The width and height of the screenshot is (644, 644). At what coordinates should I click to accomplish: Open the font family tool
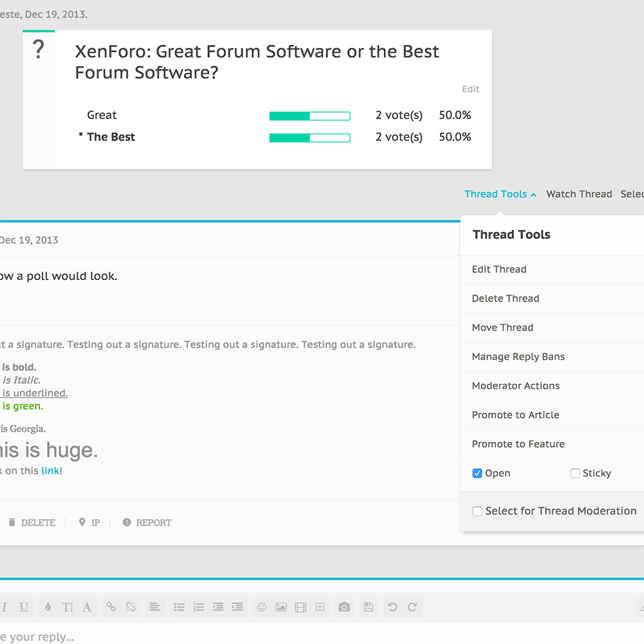(87, 607)
